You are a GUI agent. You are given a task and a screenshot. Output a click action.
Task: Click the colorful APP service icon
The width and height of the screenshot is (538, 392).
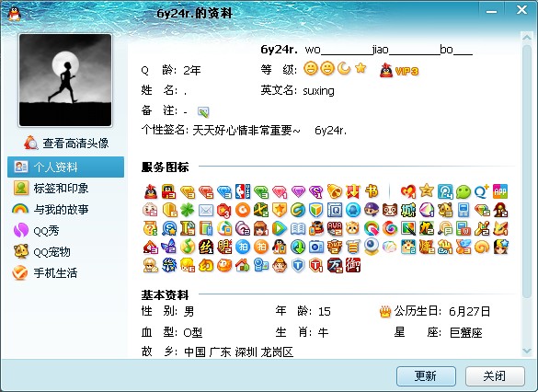tap(500, 191)
